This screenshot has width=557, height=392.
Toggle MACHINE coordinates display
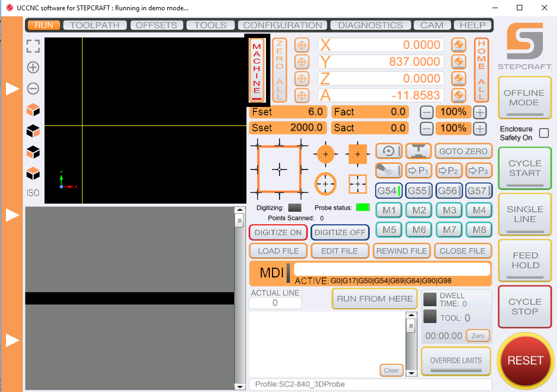(x=256, y=70)
